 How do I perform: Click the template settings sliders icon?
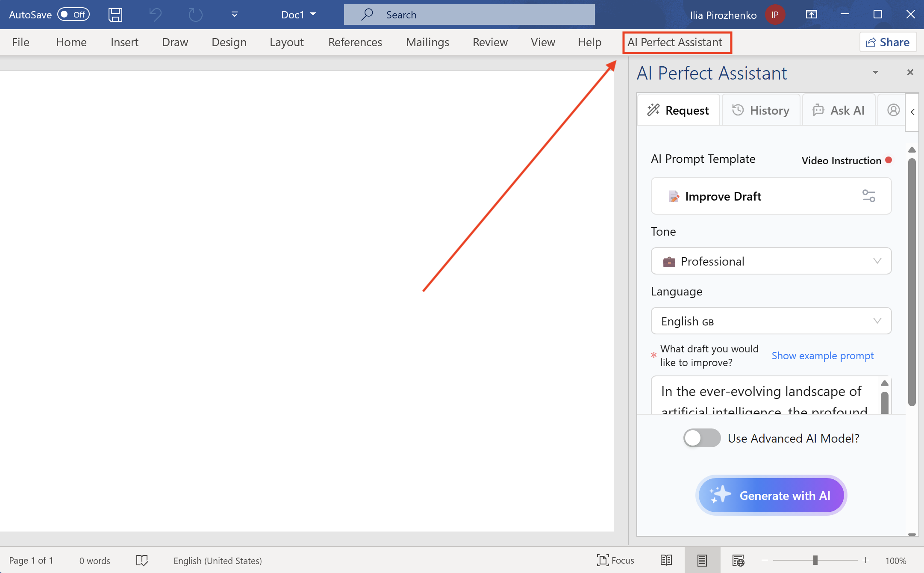(x=869, y=196)
